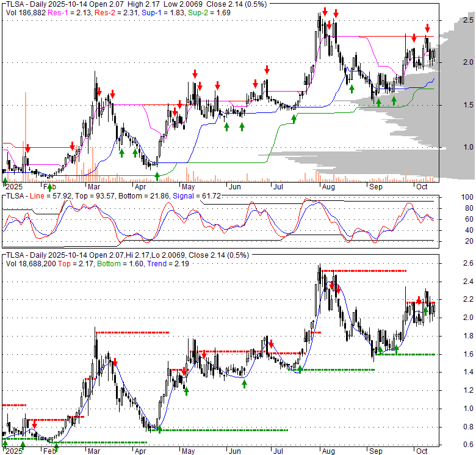This screenshot has height=455, width=476.
Task: Click the 60 level on the oscillator axis
Action: [469, 219]
